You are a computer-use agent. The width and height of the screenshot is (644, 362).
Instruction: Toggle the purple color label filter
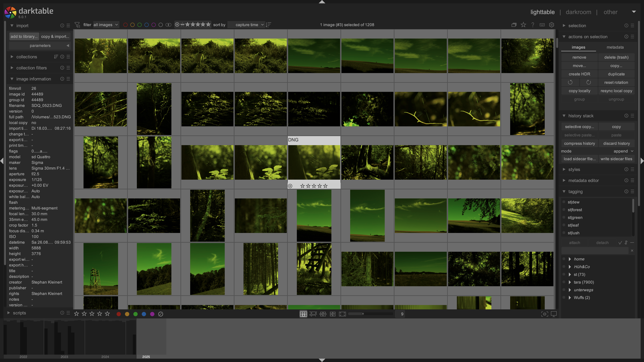[153, 25]
